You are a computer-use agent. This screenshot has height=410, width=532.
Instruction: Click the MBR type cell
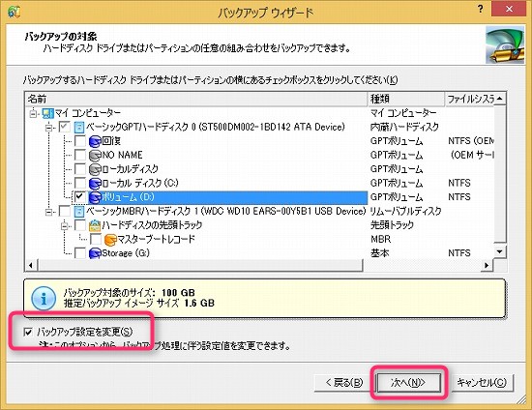(x=381, y=240)
